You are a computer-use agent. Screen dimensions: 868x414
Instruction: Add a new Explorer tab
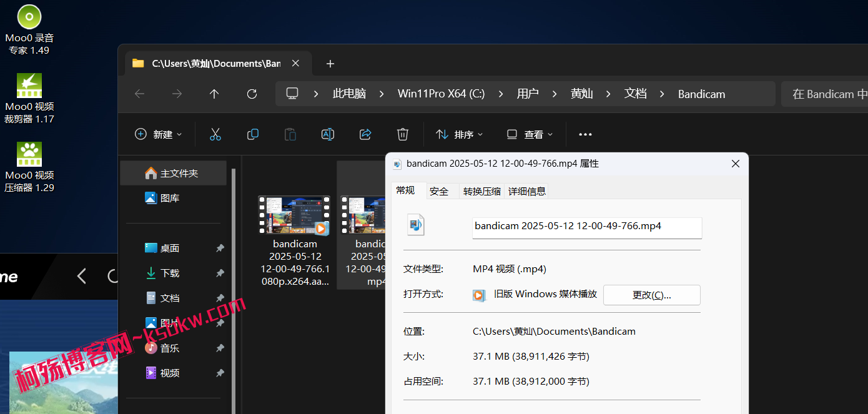(330, 64)
